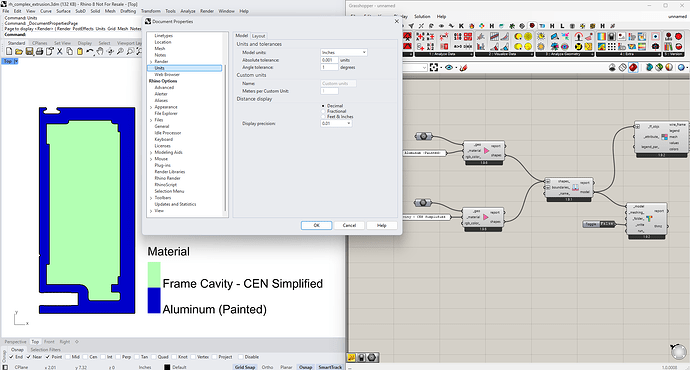
Task: Select Web Browser in properties tree
Action: click(x=167, y=75)
